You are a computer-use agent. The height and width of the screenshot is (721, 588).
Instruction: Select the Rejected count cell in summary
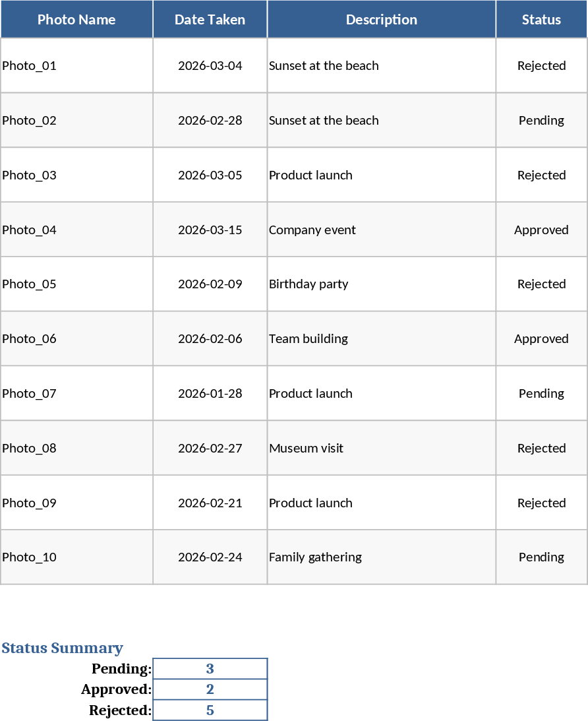tap(210, 710)
